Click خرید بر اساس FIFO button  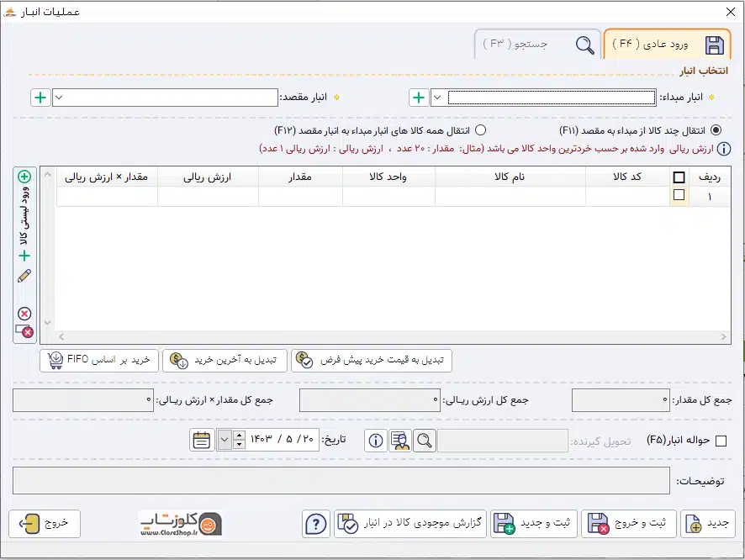click(99, 361)
